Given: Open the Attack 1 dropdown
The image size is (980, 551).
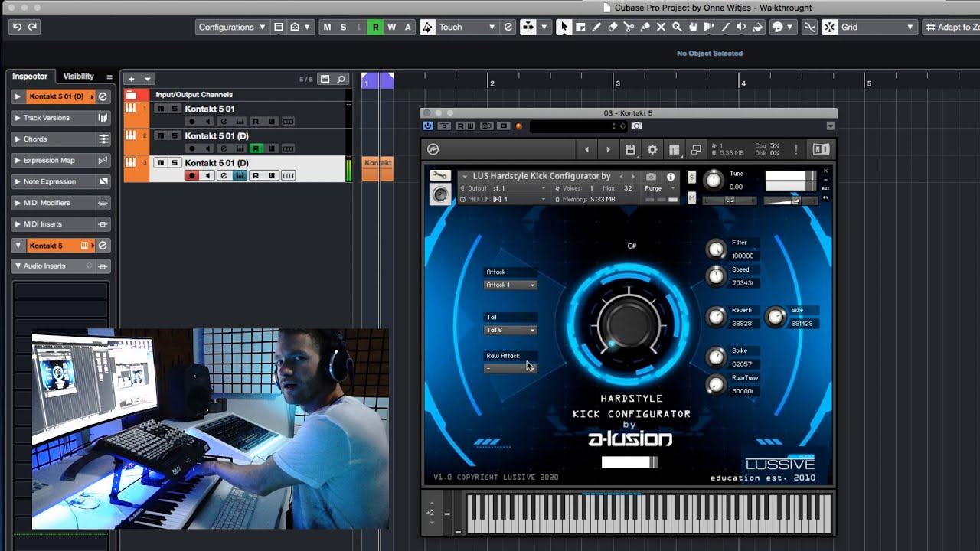Looking at the screenshot, I should click(x=511, y=285).
